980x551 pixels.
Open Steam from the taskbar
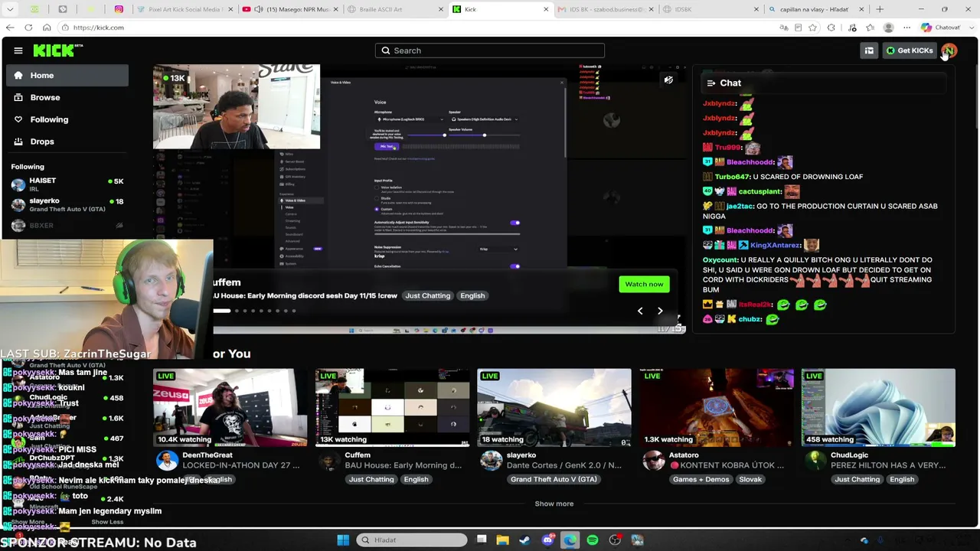point(524,540)
